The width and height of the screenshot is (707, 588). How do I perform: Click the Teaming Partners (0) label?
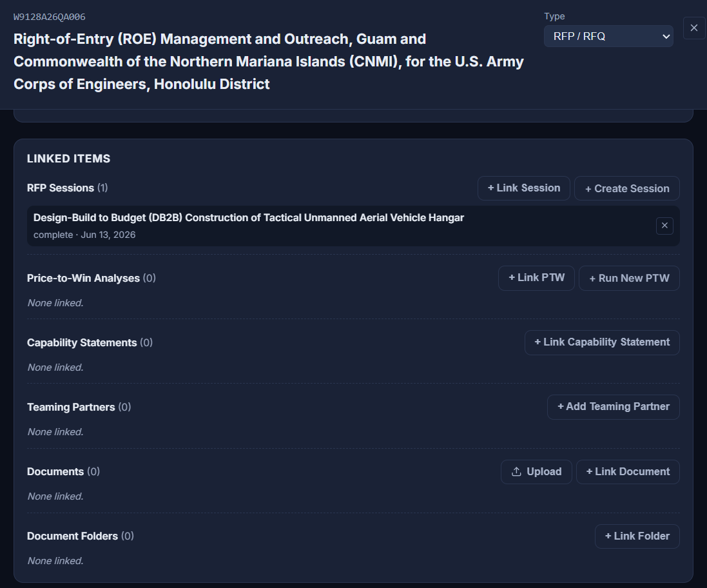[79, 407]
